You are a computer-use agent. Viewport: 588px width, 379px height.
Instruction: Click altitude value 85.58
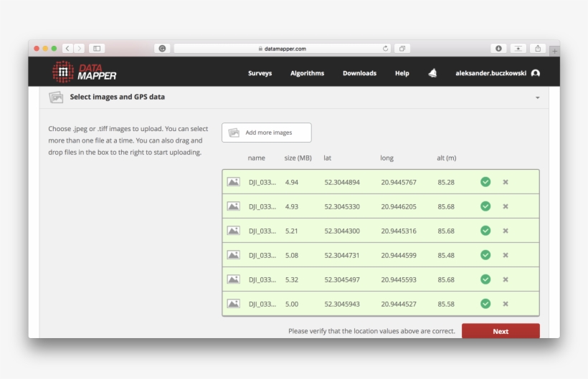[446, 304]
